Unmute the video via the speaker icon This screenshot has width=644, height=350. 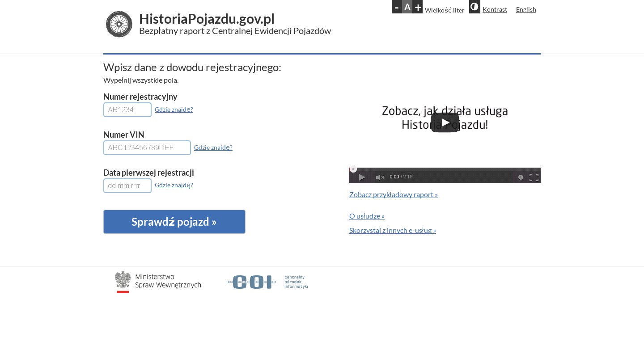point(380,177)
